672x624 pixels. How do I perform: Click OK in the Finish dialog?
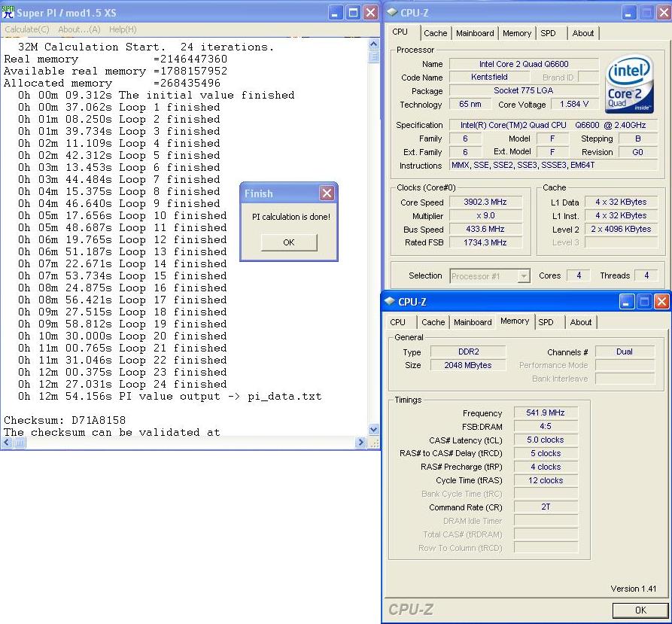point(289,242)
